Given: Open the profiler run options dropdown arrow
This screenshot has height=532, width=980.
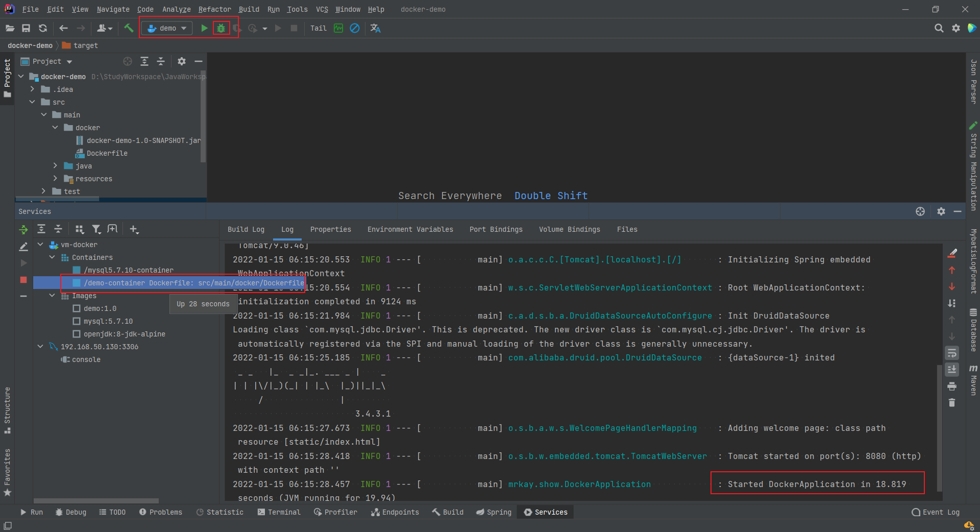Looking at the screenshot, I should point(265,29).
